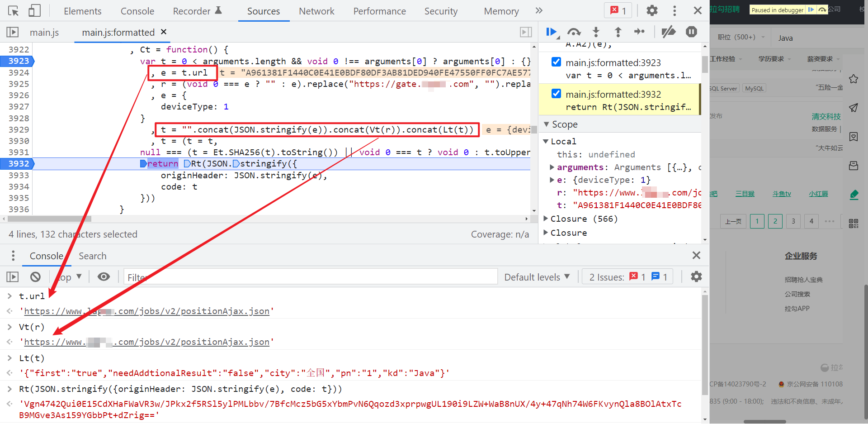
Task: Open DevTools settings gear
Action: coord(652,10)
